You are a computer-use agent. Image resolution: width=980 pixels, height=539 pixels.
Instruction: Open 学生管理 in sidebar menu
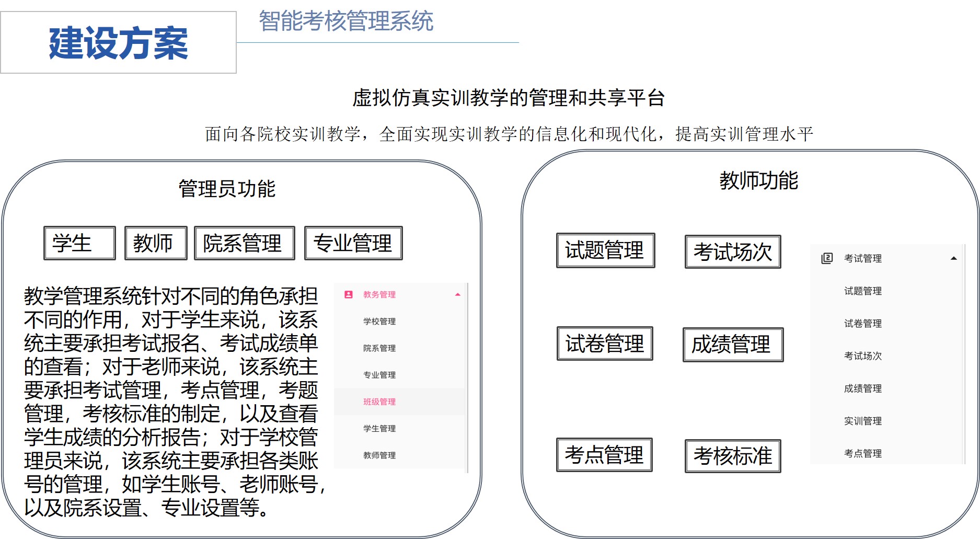tap(379, 429)
